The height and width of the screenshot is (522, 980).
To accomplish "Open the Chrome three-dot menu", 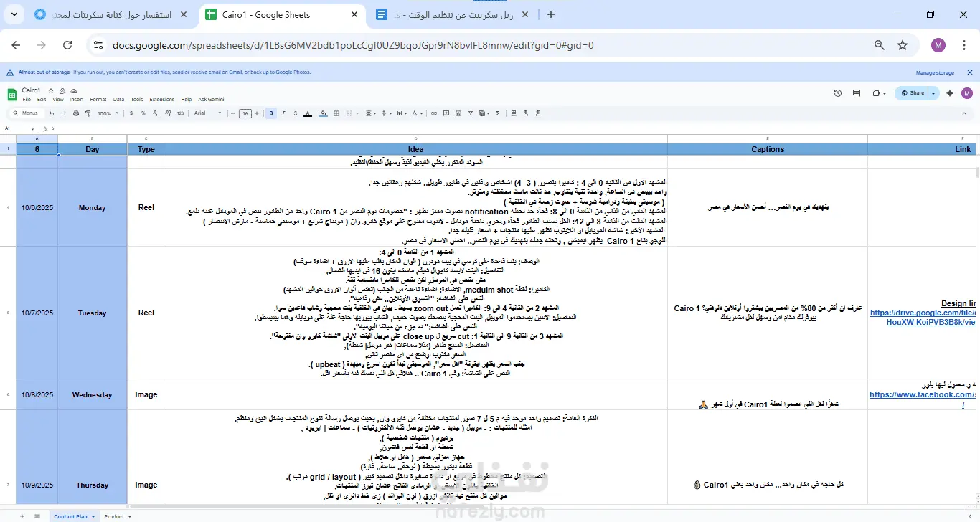I will (964, 45).
